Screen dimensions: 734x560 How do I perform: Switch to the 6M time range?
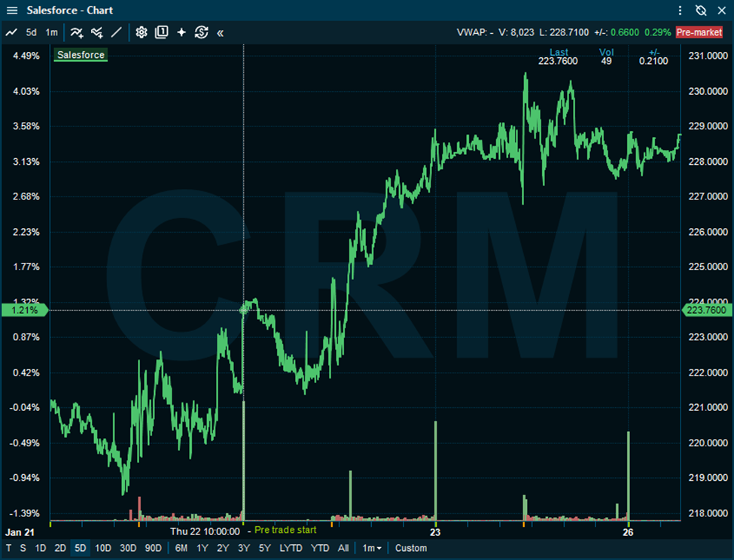point(181,548)
